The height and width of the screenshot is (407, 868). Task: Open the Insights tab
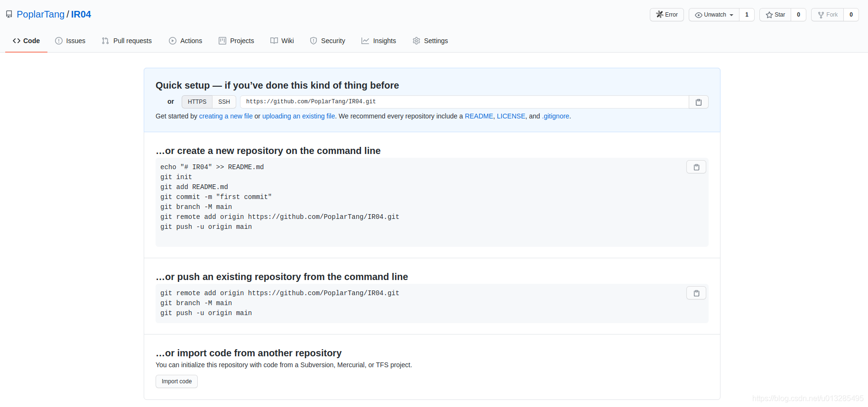[x=379, y=41]
